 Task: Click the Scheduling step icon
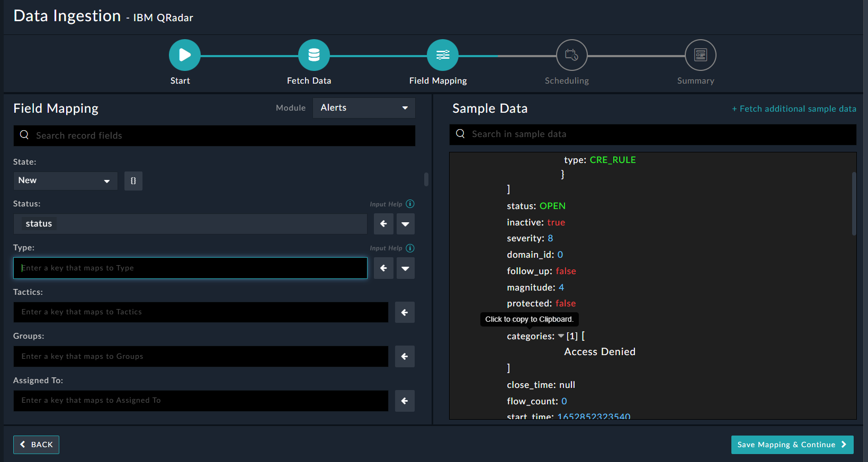coord(571,55)
